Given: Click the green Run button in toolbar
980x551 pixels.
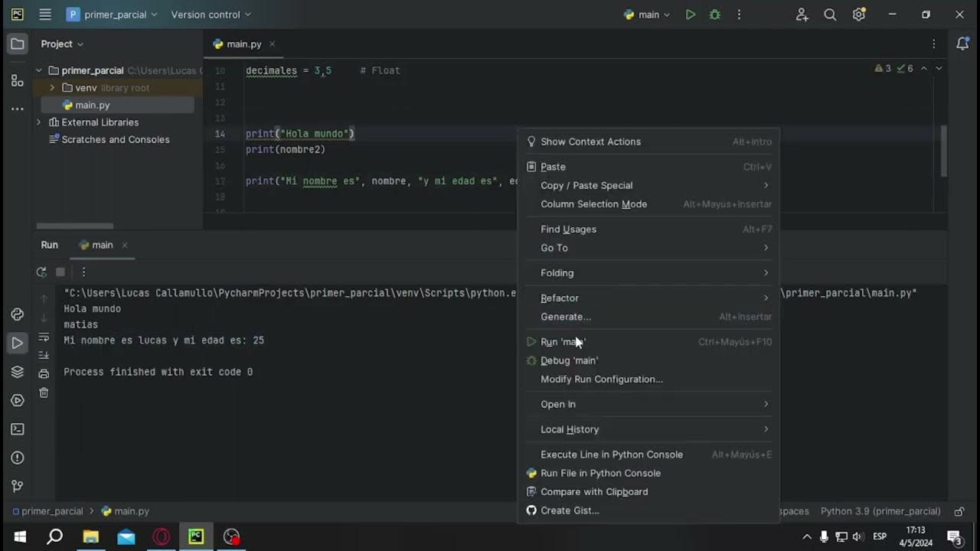Looking at the screenshot, I should coord(691,15).
